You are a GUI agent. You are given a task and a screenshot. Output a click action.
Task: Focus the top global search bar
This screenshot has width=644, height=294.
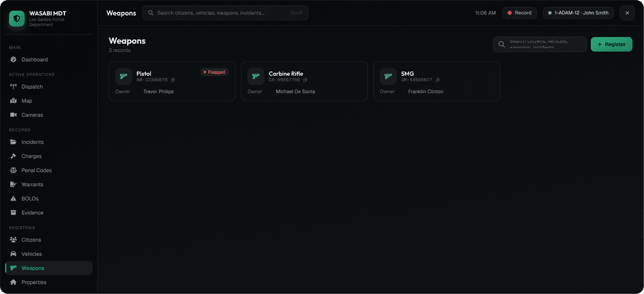point(225,13)
